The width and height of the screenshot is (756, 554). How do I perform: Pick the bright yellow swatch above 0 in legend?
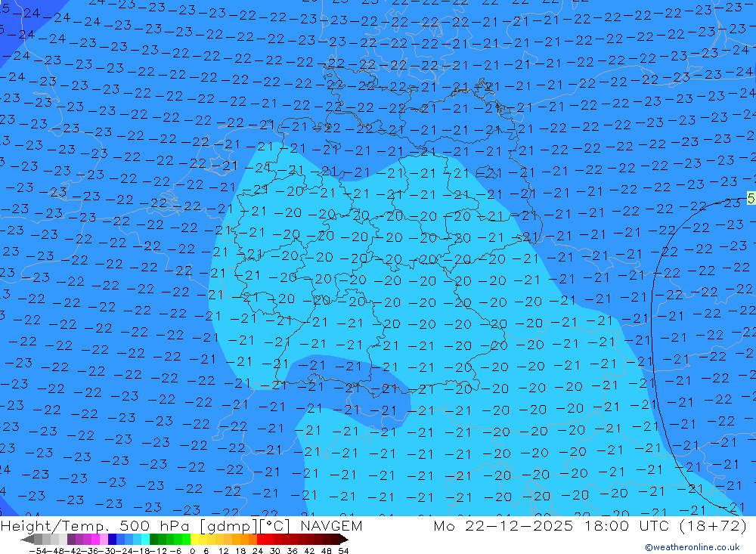195,540
